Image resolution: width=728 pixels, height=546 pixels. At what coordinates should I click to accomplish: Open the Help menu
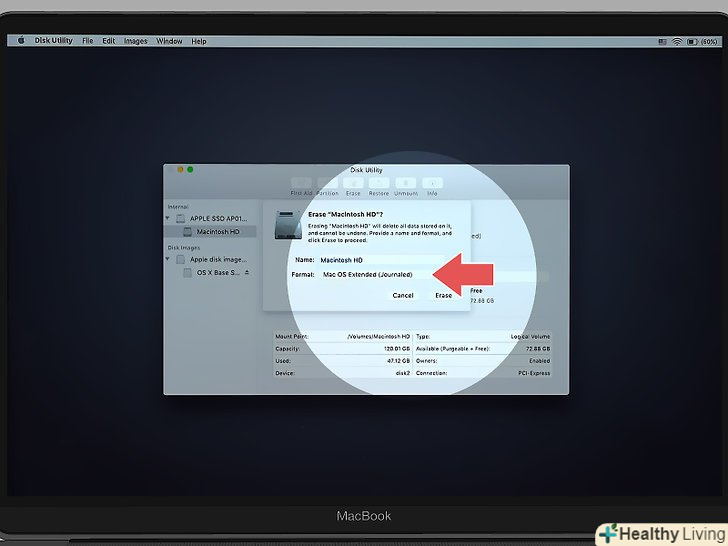tap(199, 41)
